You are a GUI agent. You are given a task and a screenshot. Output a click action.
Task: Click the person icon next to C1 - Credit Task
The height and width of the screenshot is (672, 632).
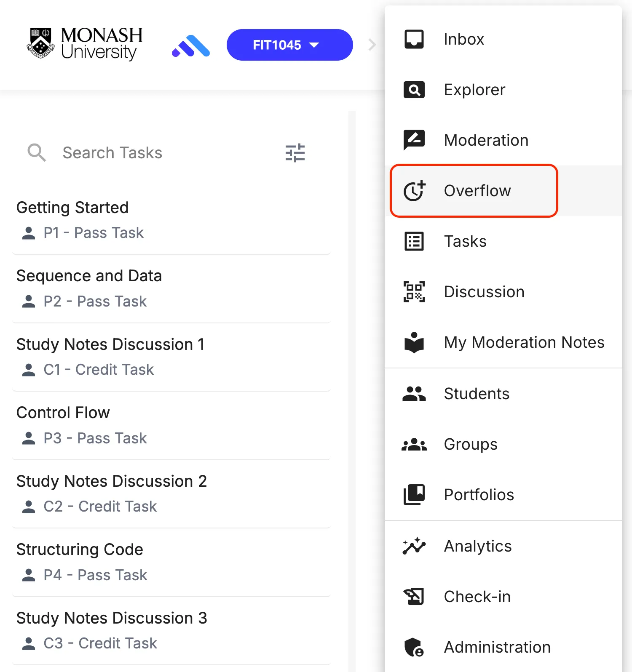pos(28,370)
